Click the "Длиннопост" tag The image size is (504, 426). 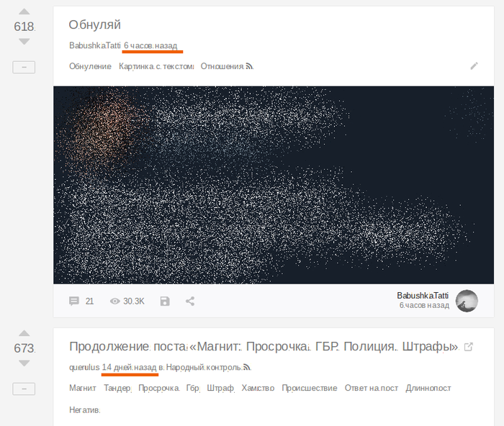(428, 388)
